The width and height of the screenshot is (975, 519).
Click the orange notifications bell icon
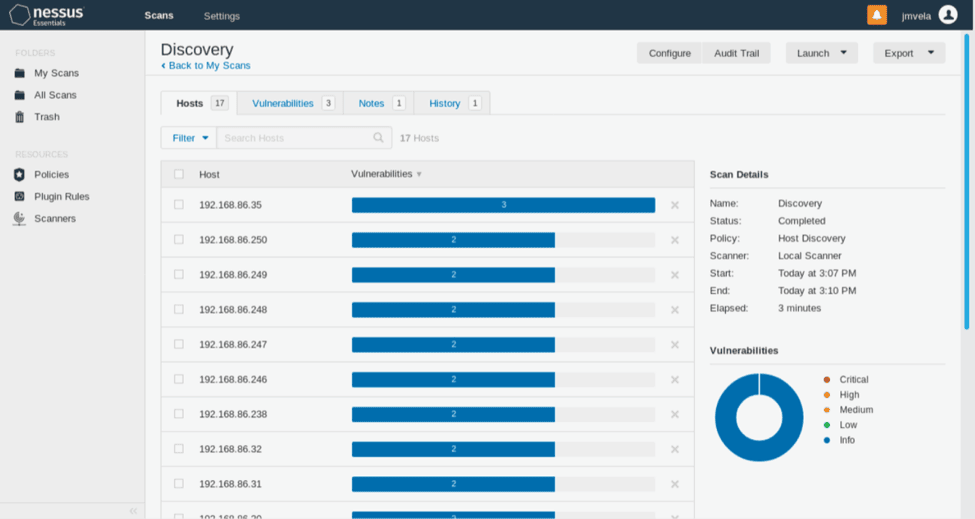(876, 15)
